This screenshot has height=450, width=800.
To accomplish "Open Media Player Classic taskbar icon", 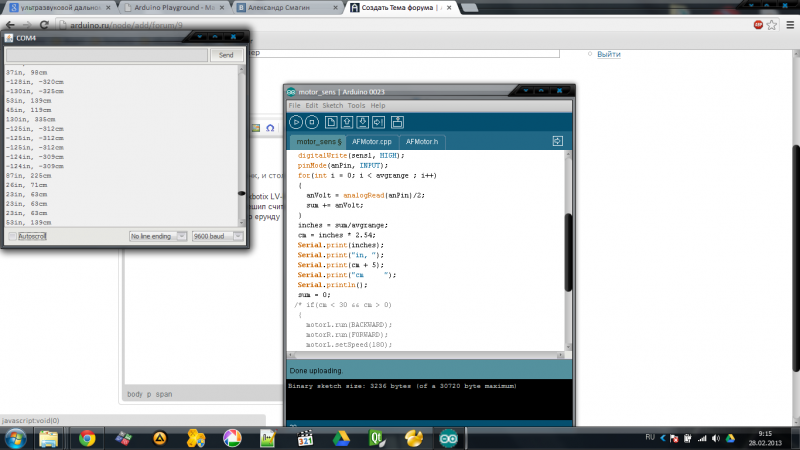I will tap(305, 439).
